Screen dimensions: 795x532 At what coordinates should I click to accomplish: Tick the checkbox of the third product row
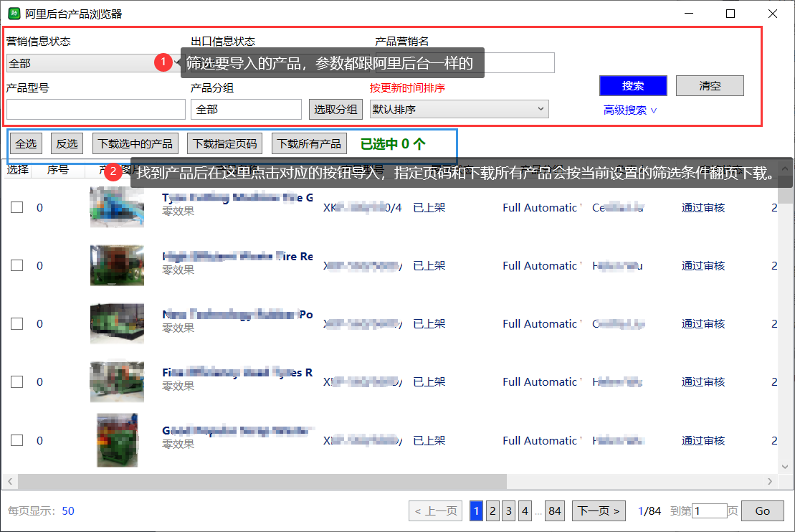coord(16,323)
